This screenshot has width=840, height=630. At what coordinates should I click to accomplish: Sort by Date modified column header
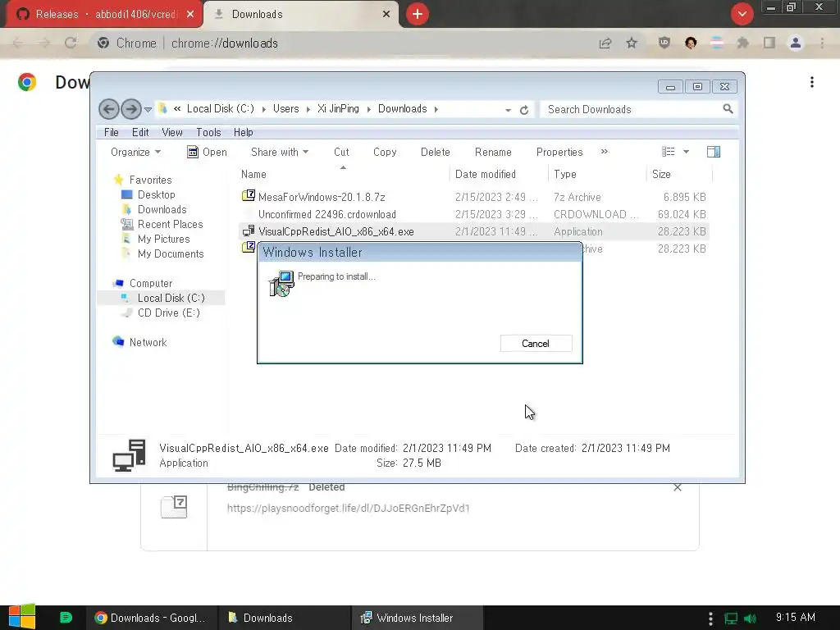tap(486, 174)
